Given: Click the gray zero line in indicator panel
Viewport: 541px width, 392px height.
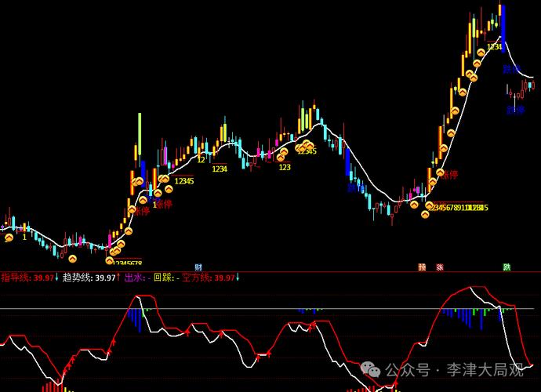Looking at the screenshot, I should point(267,308).
